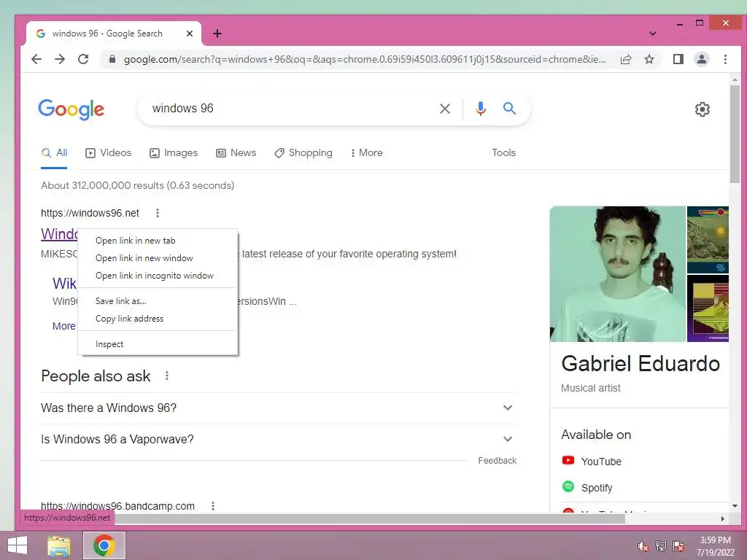Expand 'Was there a Windows 96?' question
This screenshot has width=747, height=560.
coord(278,408)
